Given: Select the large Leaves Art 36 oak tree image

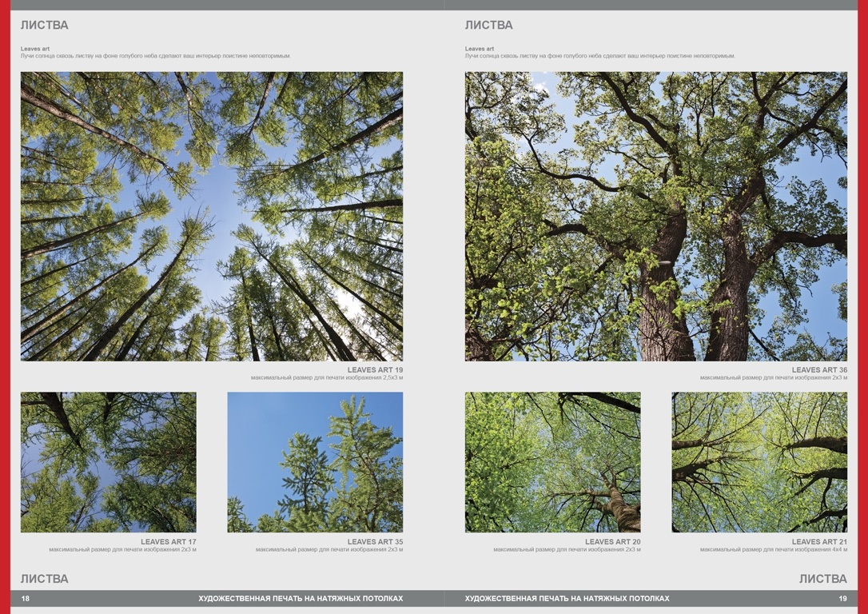Looking at the screenshot, I should 656,217.
